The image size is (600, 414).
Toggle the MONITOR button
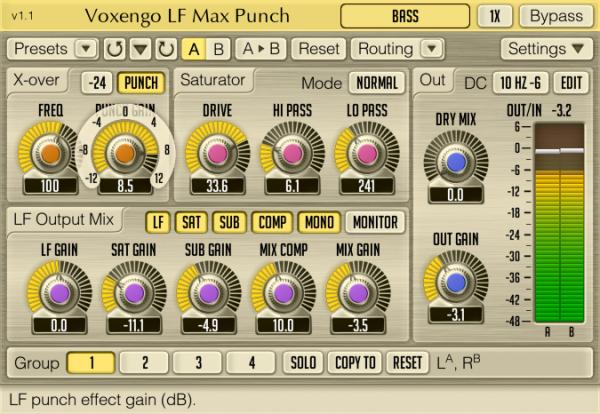pos(375,222)
